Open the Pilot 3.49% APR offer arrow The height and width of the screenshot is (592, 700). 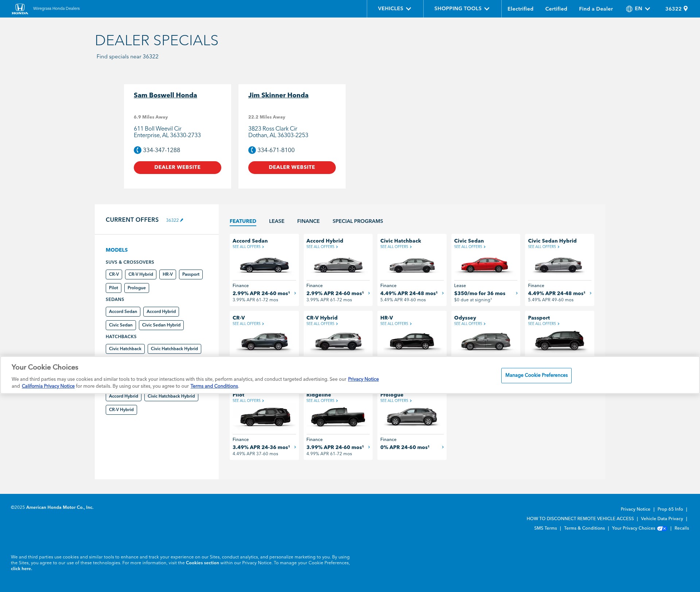[295, 447]
